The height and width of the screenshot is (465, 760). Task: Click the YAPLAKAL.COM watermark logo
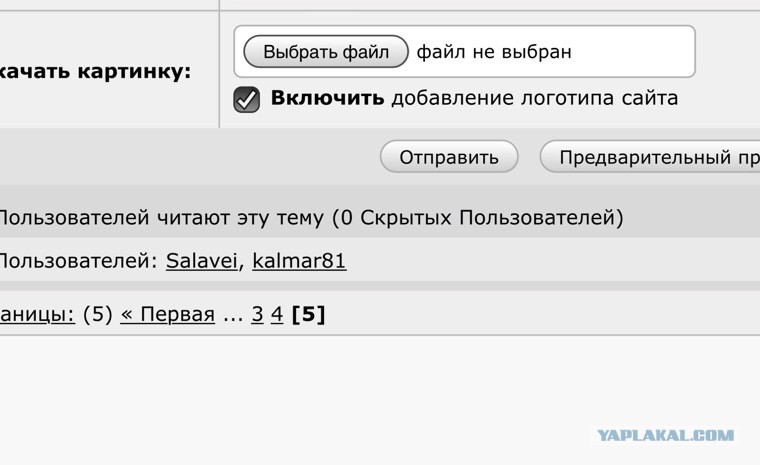click(665, 435)
